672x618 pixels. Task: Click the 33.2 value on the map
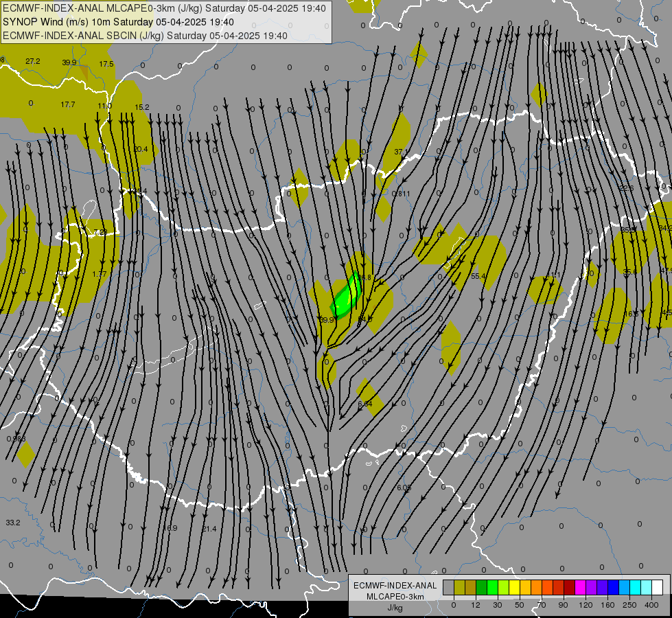13,523
